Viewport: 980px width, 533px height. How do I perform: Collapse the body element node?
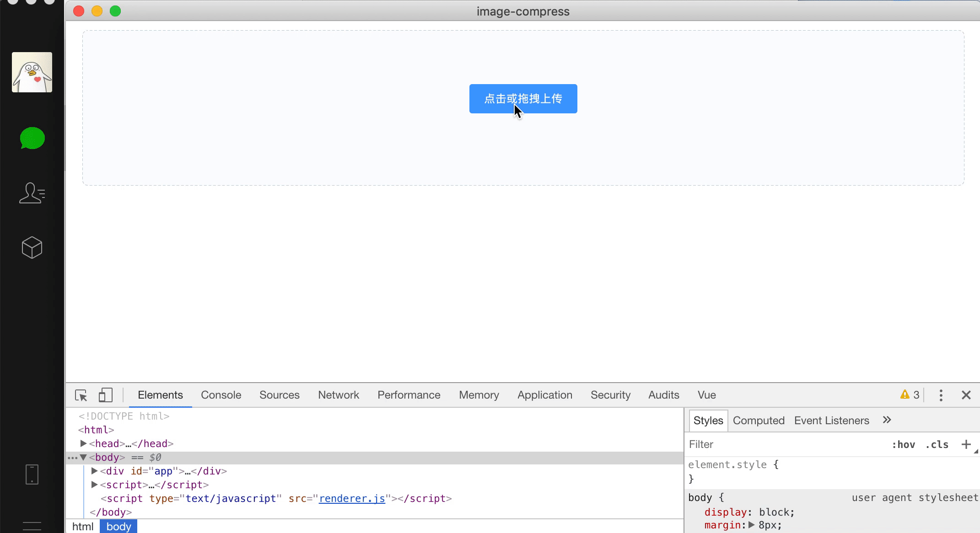(x=83, y=457)
